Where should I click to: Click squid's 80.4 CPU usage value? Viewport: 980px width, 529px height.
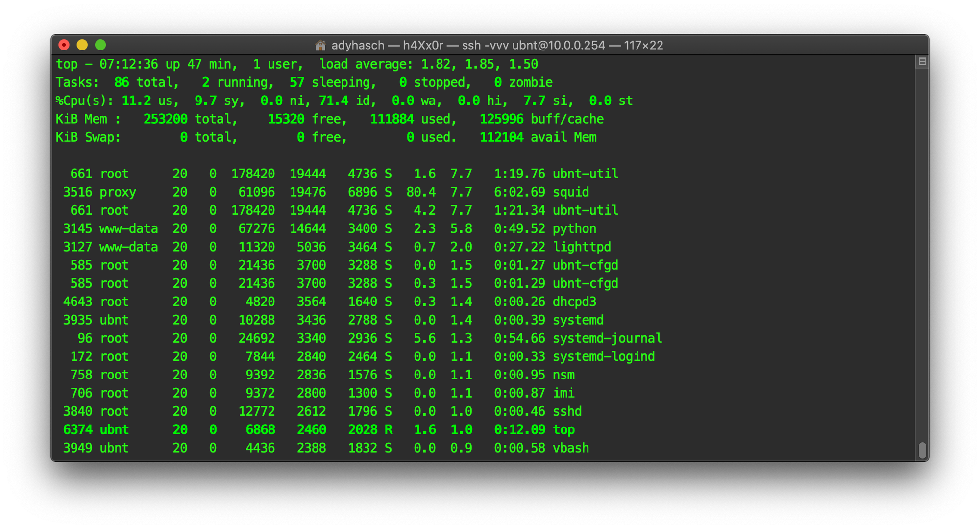(x=420, y=192)
